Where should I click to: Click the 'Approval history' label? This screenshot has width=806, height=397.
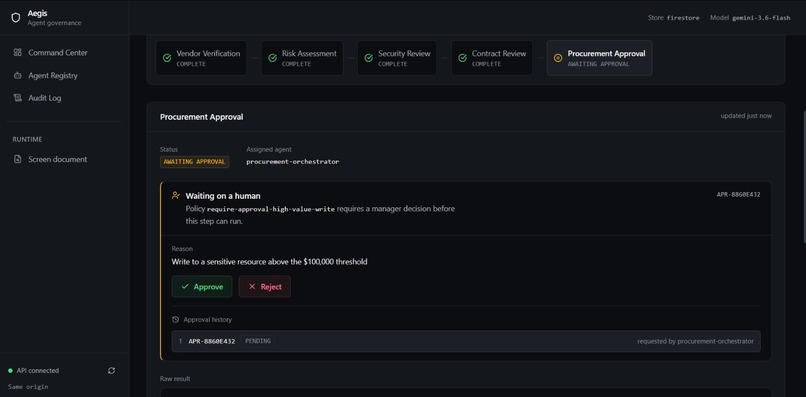208,320
